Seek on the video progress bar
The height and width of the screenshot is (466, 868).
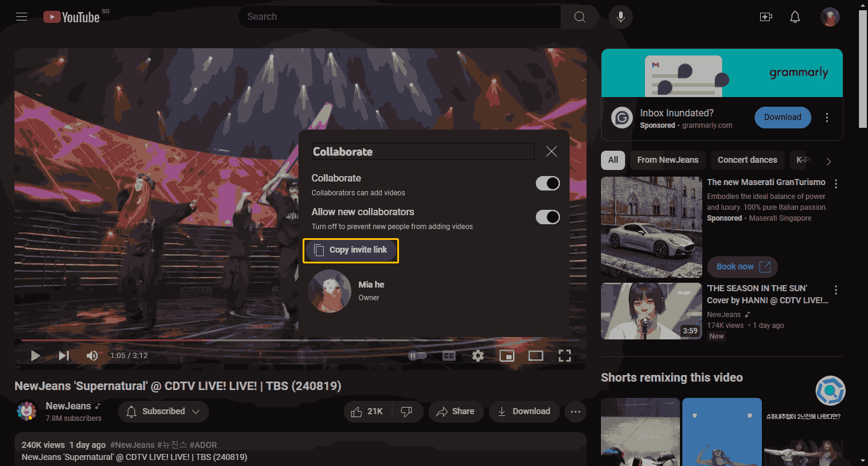tap(300, 341)
